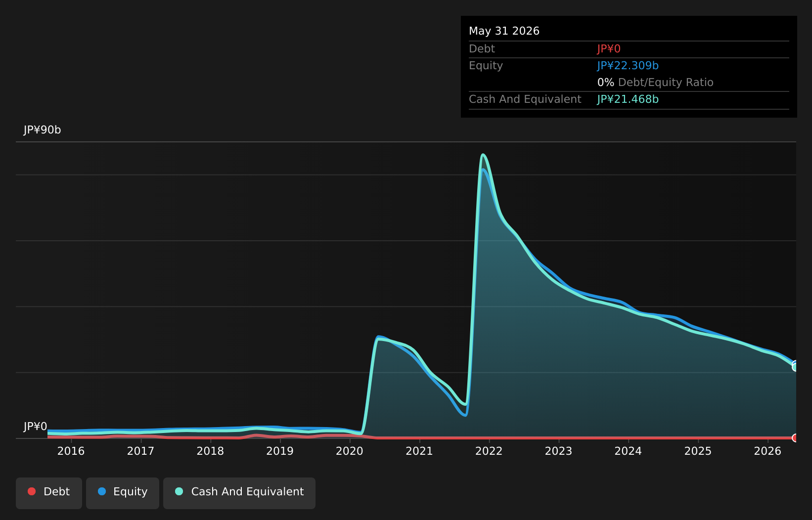The image size is (812, 520).
Task: Select the 2024 x-axis label
Action: pyautogui.click(x=628, y=451)
